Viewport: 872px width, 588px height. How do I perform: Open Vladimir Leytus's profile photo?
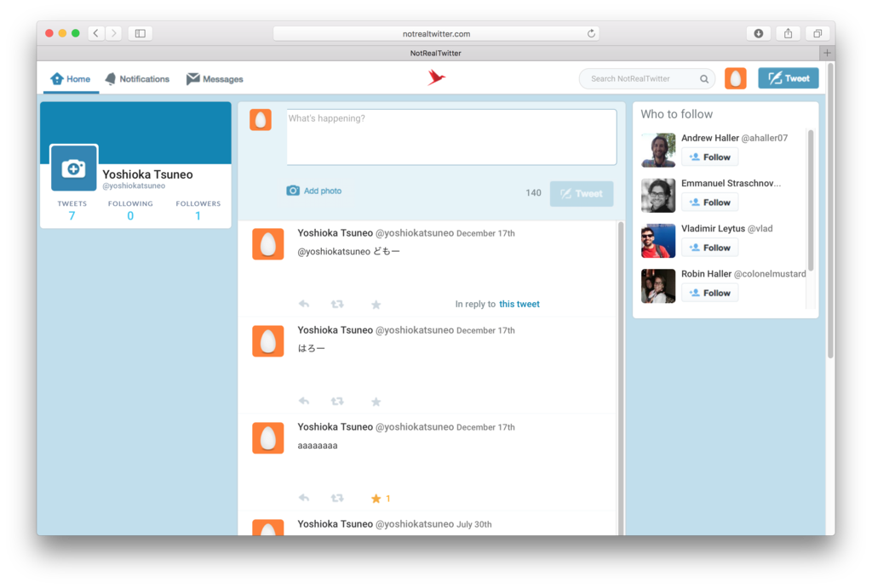pos(658,241)
